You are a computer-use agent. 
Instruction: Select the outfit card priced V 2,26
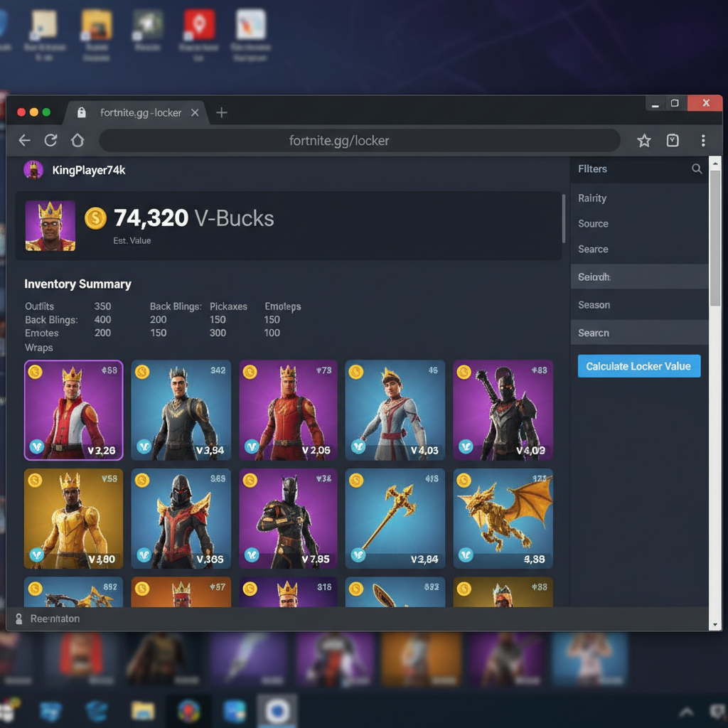pos(74,410)
